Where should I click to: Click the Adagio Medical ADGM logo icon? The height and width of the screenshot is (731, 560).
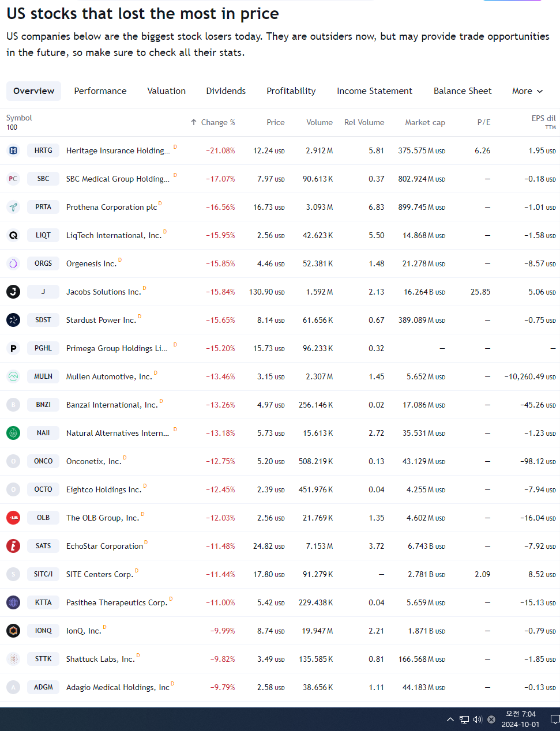coord(13,687)
